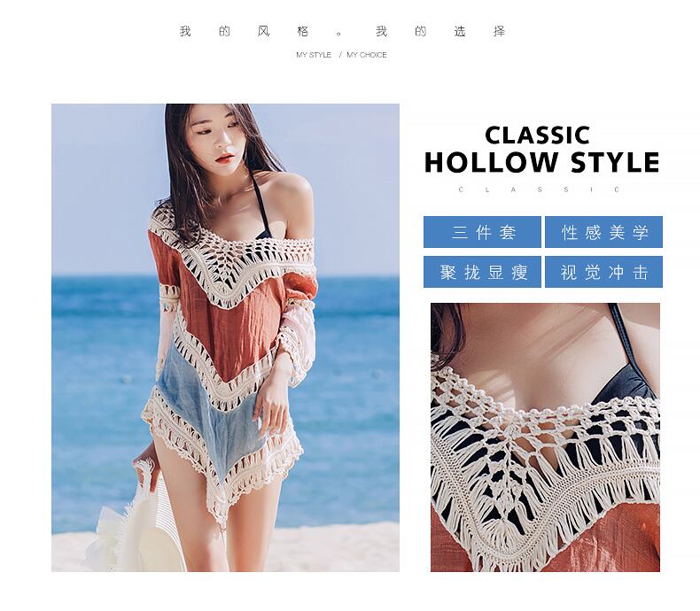Click the spaced CLASSIC subtitle text
Screen dimensions: 700x611
[540, 189]
